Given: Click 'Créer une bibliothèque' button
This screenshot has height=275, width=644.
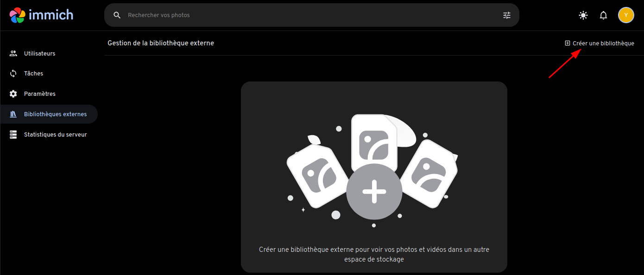Looking at the screenshot, I should click(x=600, y=43).
